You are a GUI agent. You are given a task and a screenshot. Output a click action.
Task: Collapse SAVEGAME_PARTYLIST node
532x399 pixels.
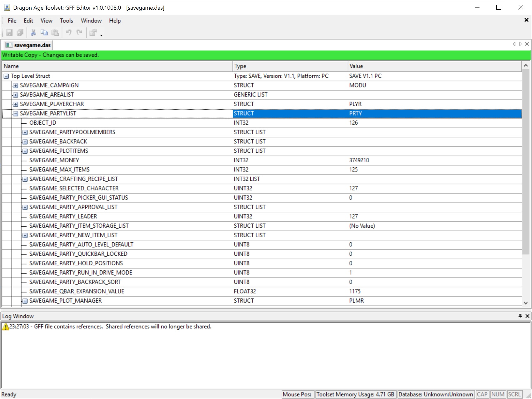pos(16,114)
